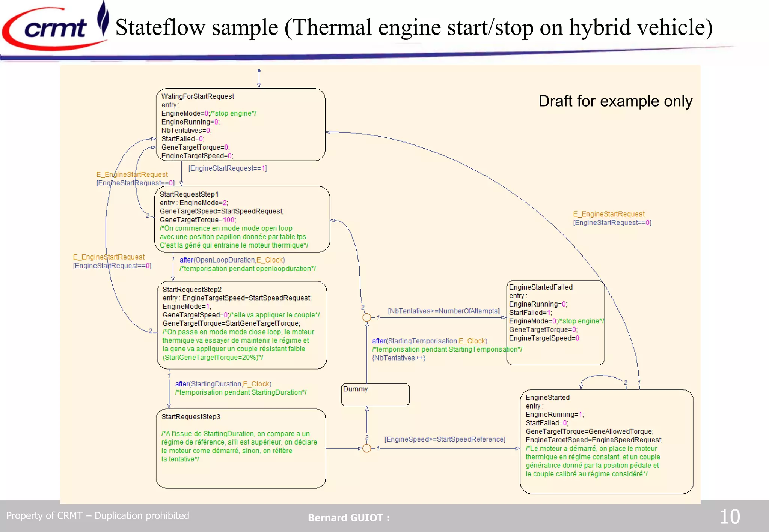Click the after(OpenLoopDuration,E_Clock) label
This screenshot has width=769, height=532.
[232, 260]
